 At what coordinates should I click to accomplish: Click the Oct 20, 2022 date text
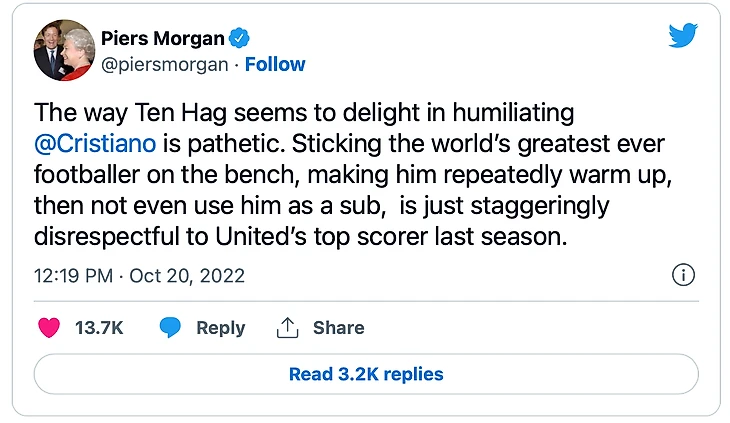click(190, 275)
